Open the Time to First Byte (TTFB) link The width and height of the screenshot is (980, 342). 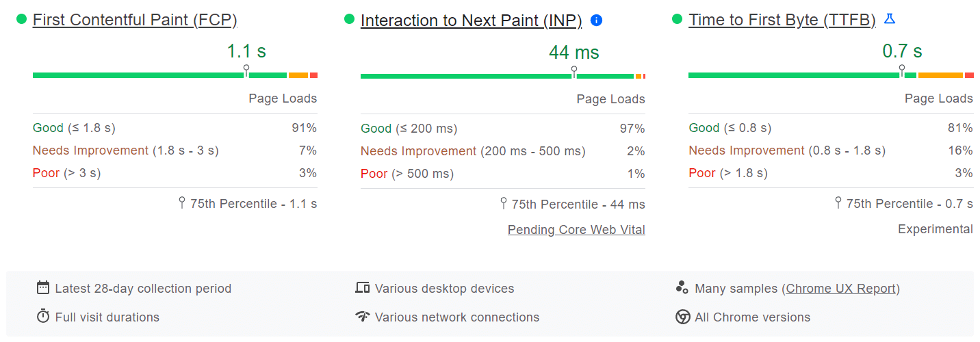[x=782, y=21]
